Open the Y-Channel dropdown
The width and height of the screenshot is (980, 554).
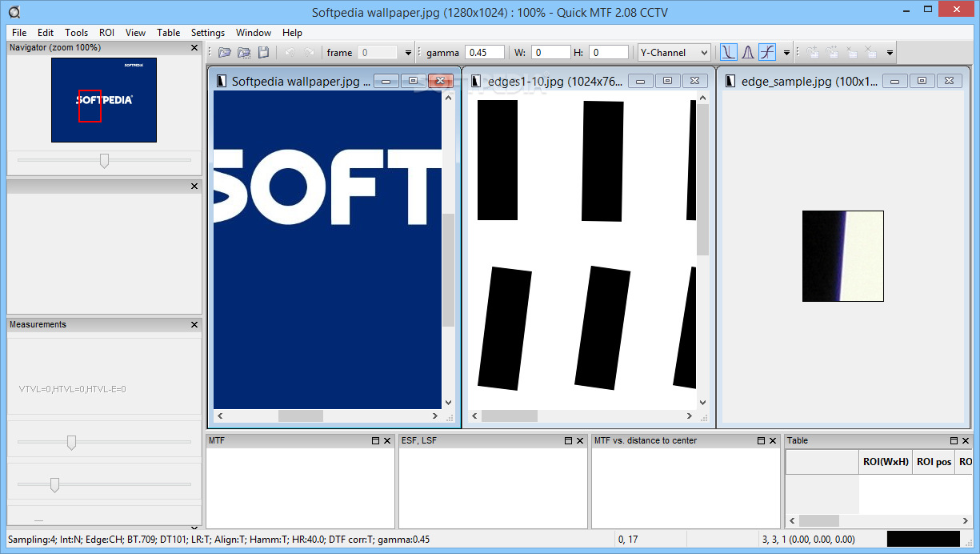point(674,52)
